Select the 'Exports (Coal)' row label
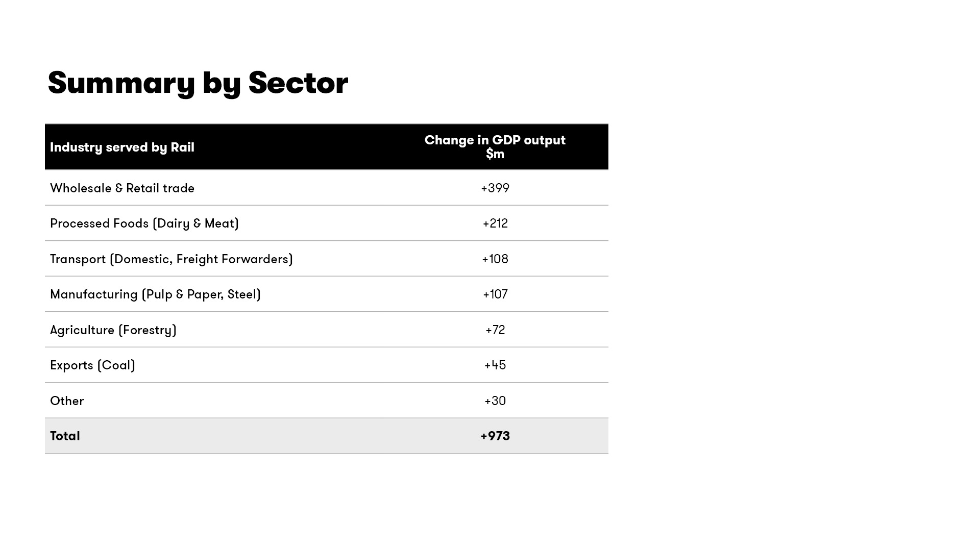Image resolution: width=980 pixels, height=551 pixels. click(x=92, y=365)
